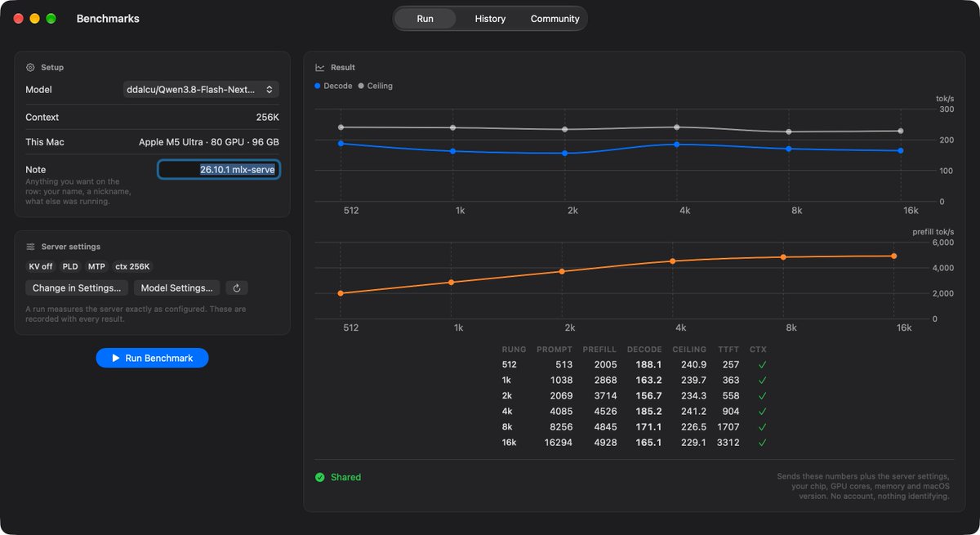
Task: Click the CEILING column header
Action: (x=689, y=350)
